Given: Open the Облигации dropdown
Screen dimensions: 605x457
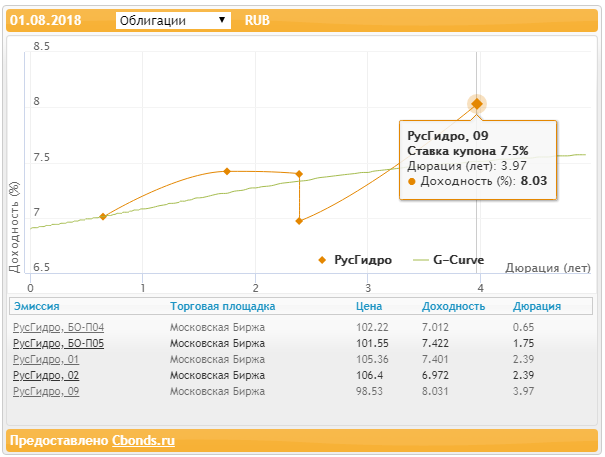Looking at the screenshot, I should pyautogui.click(x=173, y=20).
